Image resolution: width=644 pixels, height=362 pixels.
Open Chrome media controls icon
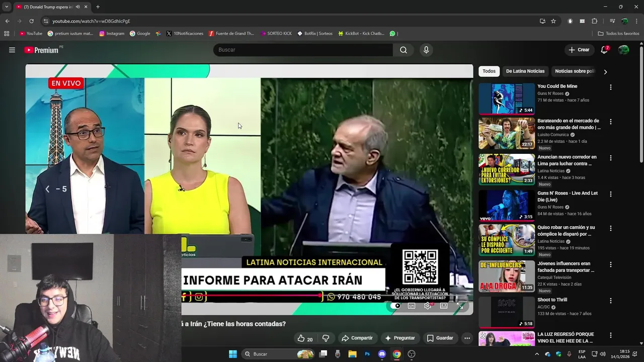click(x=612, y=21)
